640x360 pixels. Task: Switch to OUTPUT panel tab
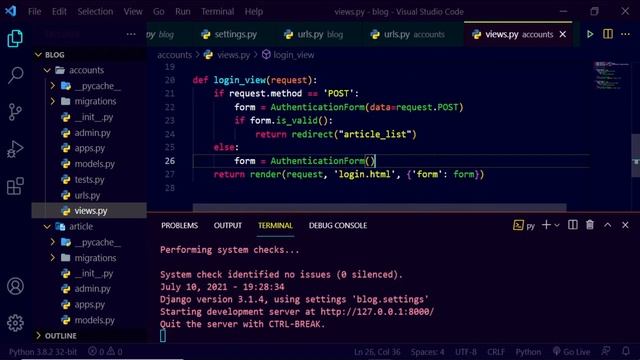pos(228,225)
